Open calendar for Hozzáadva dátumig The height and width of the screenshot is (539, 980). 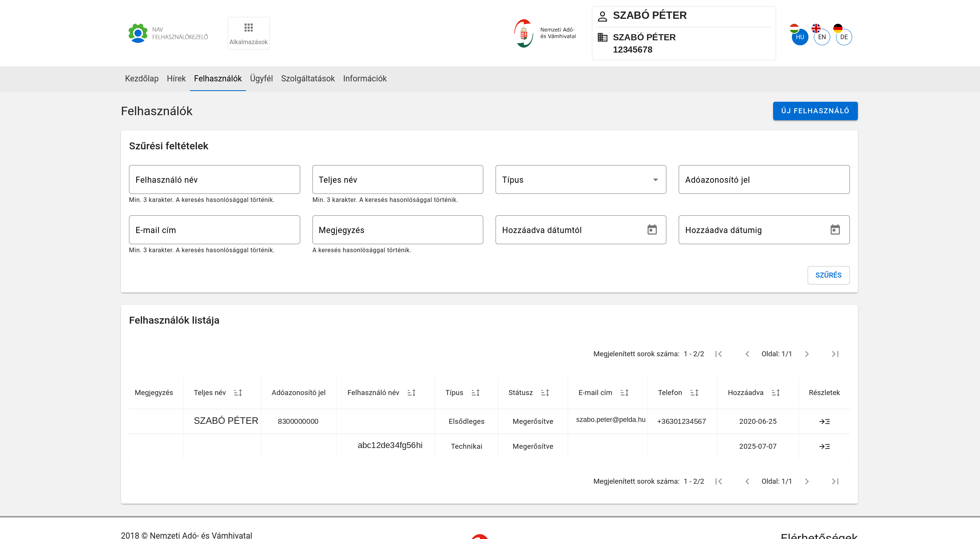point(835,230)
